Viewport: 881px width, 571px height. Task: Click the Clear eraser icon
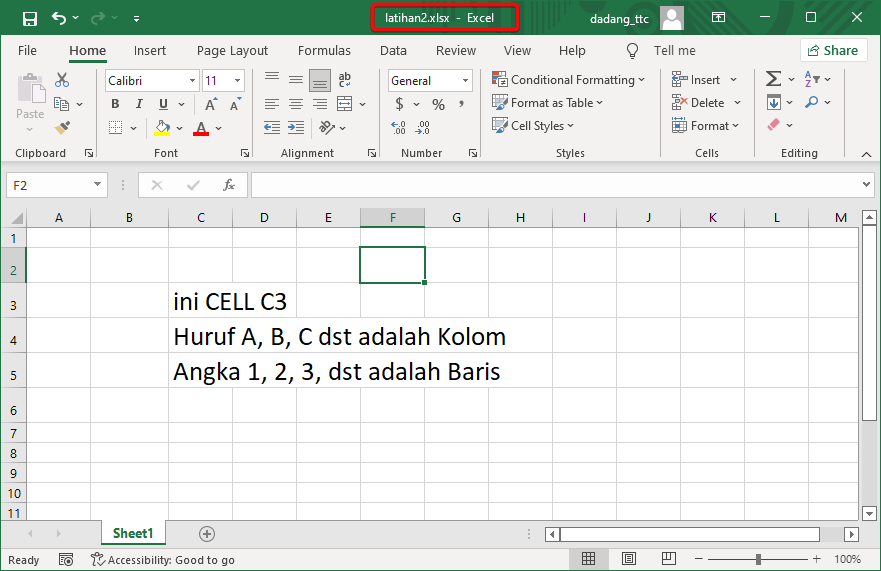coord(774,125)
